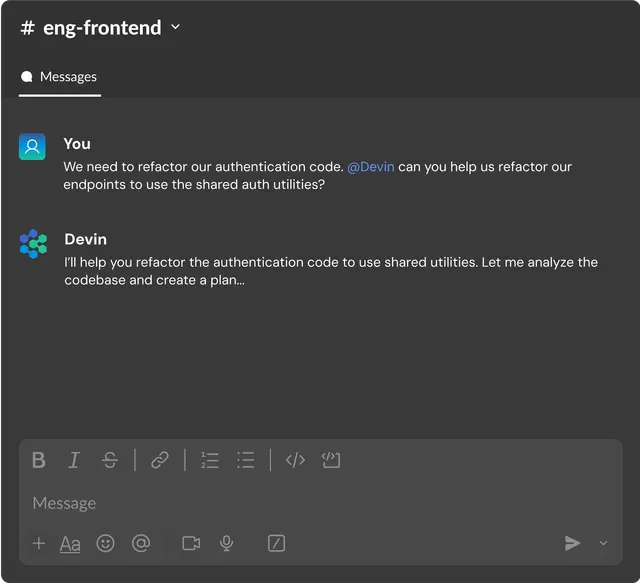The width and height of the screenshot is (640, 583).
Task: Open the emoji picker
Action: (105, 543)
